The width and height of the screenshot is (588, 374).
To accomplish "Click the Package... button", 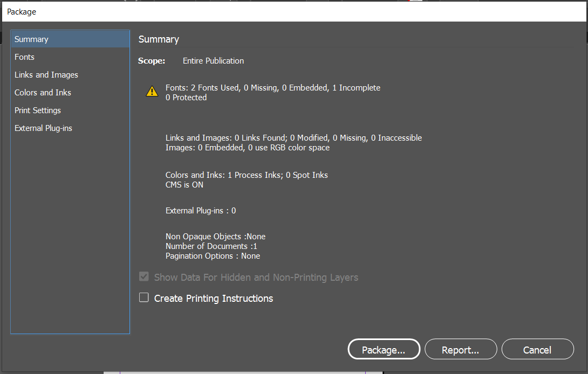I will [x=384, y=349].
